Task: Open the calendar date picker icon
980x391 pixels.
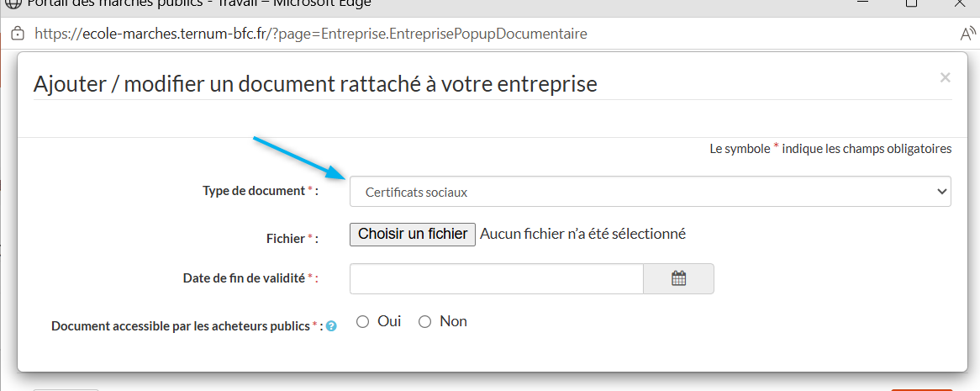Action: coord(679,279)
